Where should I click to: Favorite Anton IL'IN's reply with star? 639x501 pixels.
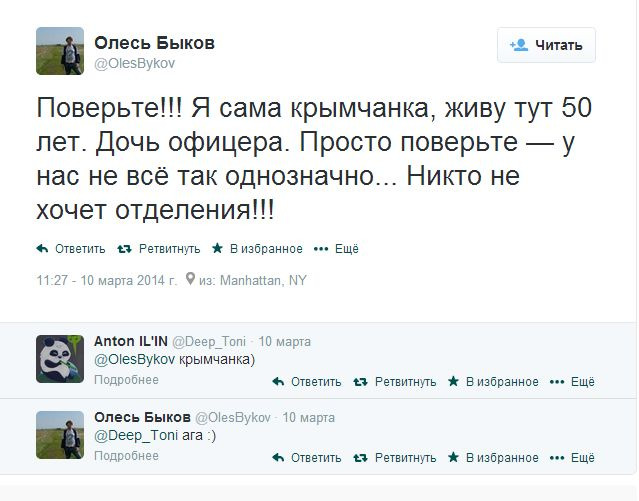(x=453, y=382)
